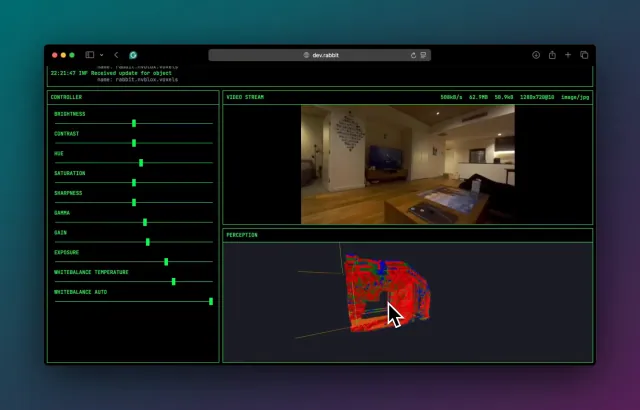Click the 50.9kB frame size value
640x410 pixels.
click(504, 97)
